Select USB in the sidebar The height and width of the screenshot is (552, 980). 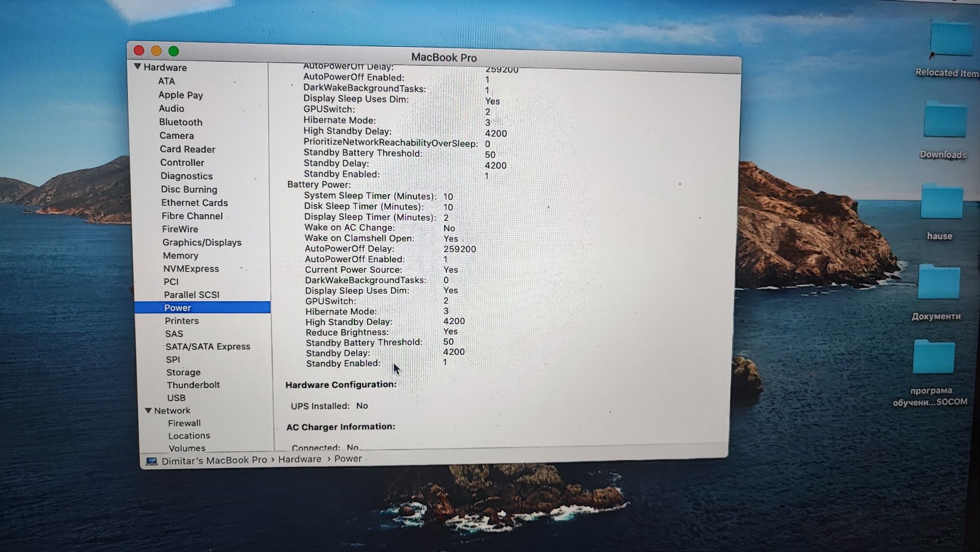coord(176,398)
